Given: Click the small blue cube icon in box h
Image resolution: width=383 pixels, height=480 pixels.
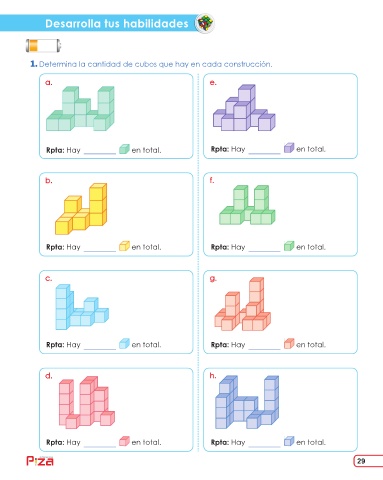Looking at the screenshot, I should pyautogui.click(x=289, y=441).
